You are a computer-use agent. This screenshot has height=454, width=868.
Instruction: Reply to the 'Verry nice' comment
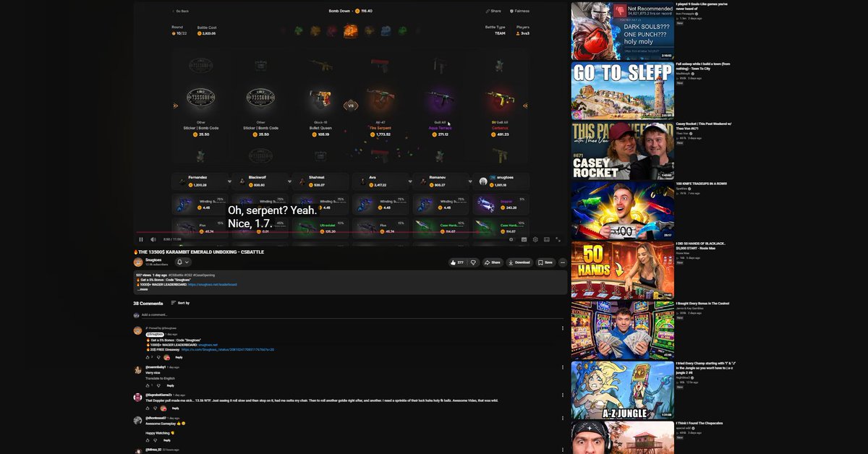(x=171, y=385)
